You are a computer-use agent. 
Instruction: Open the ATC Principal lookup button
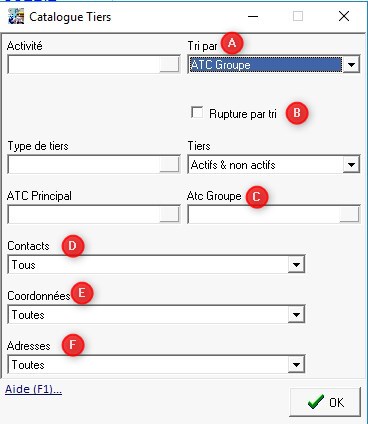point(169,214)
